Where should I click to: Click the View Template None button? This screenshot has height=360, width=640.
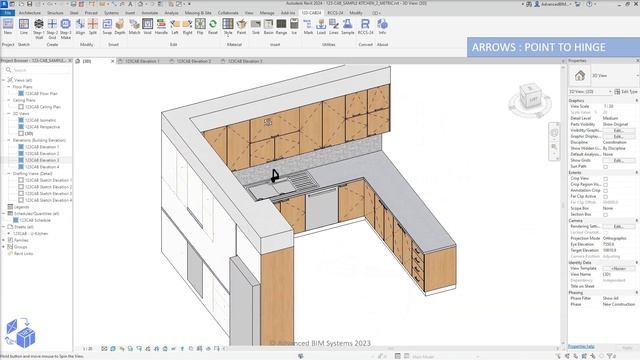(x=618, y=268)
